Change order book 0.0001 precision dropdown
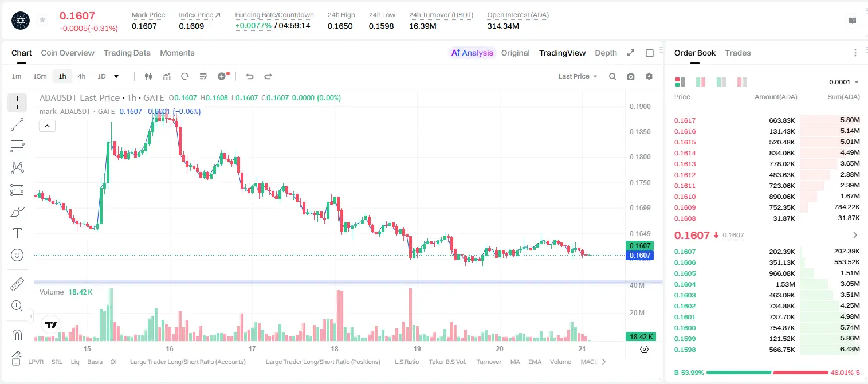The height and width of the screenshot is (384, 868). click(x=843, y=82)
